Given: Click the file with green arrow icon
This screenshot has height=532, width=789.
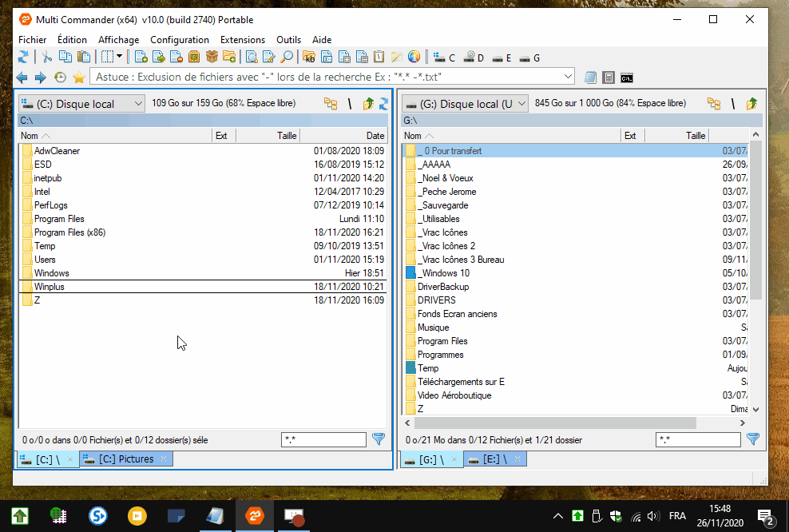Looking at the screenshot, I should [158, 58].
